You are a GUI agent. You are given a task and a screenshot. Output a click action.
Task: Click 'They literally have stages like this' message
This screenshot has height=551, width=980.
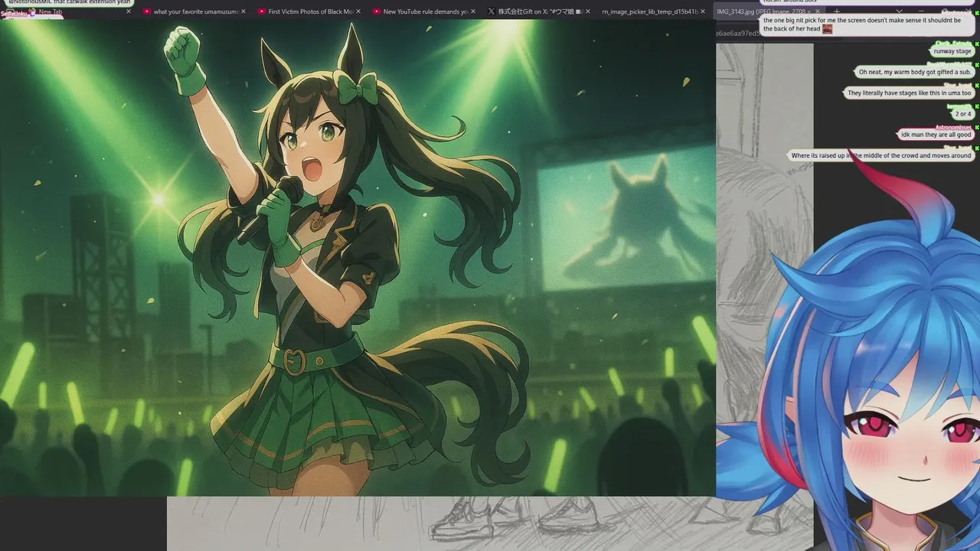point(909,93)
